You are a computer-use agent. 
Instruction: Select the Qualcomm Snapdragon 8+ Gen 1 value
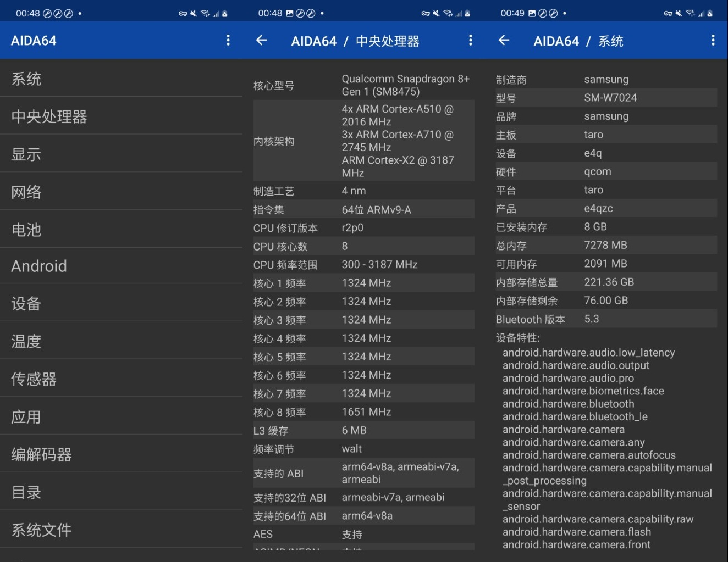406,85
